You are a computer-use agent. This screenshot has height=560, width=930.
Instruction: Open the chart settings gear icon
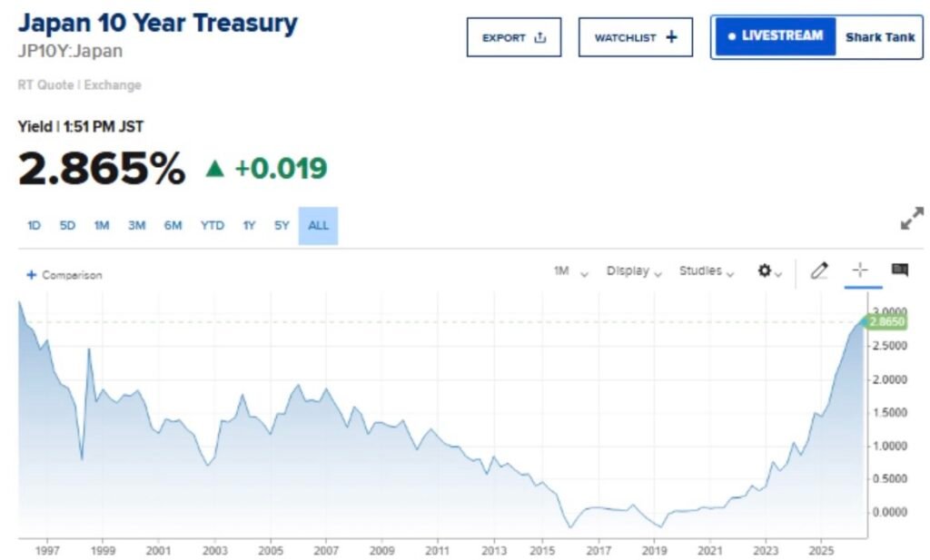(x=769, y=270)
